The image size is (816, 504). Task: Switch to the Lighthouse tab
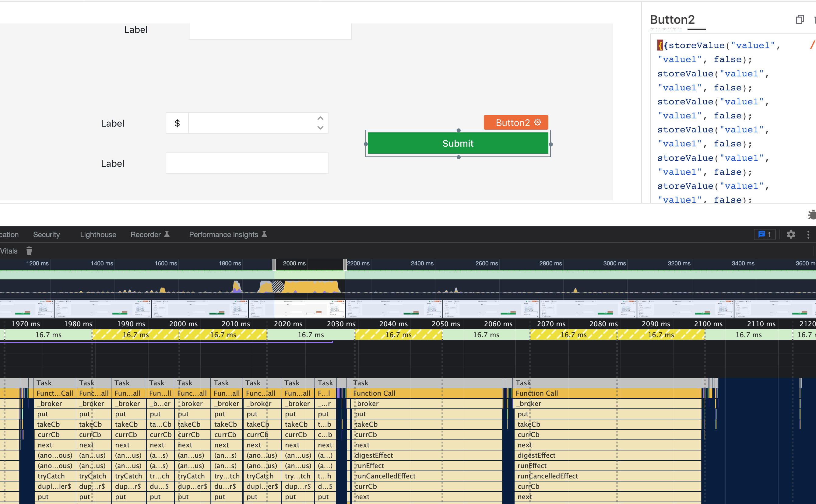tap(98, 234)
